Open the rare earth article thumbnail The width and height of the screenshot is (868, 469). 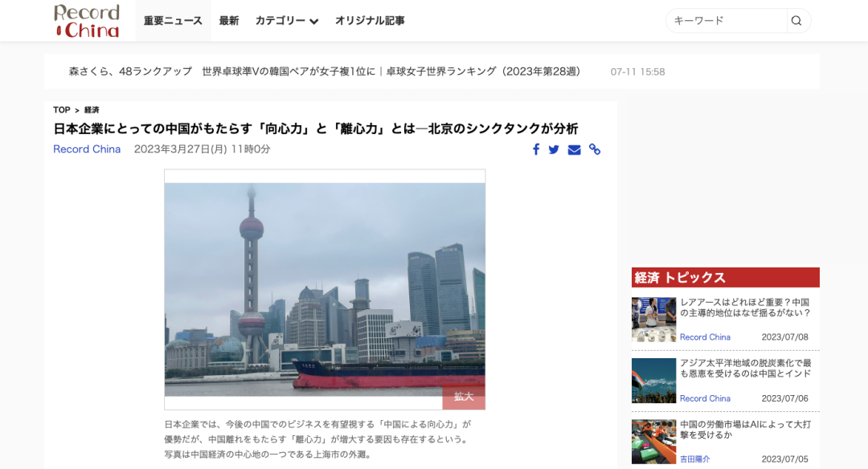(653, 320)
